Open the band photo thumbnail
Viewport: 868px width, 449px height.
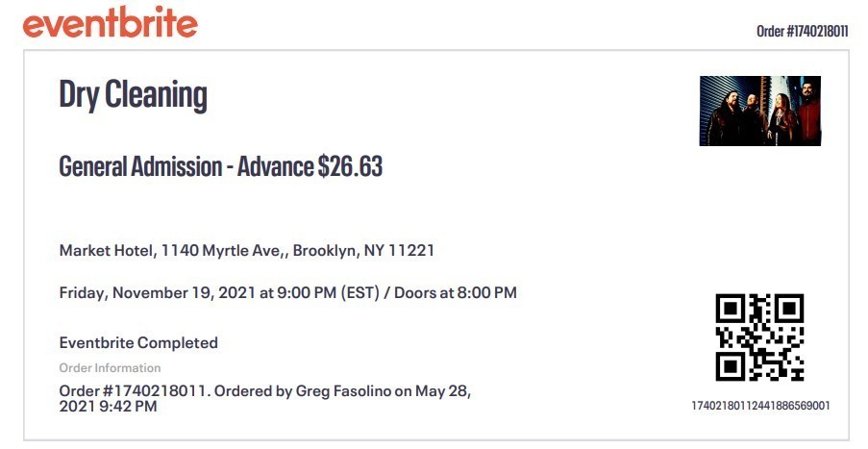click(x=759, y=111)
